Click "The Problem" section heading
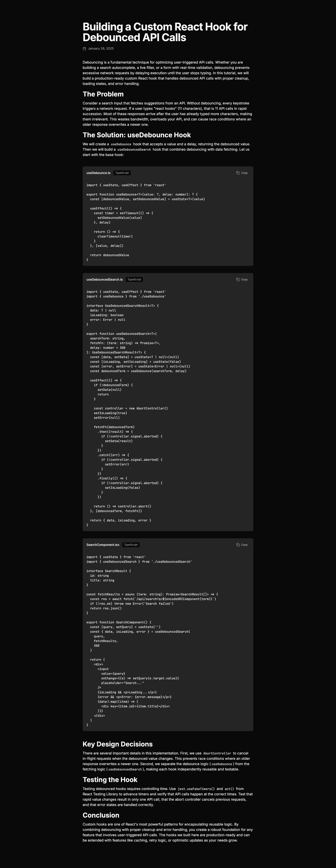Viewport: 336px width, 868px height. point(103,94)
